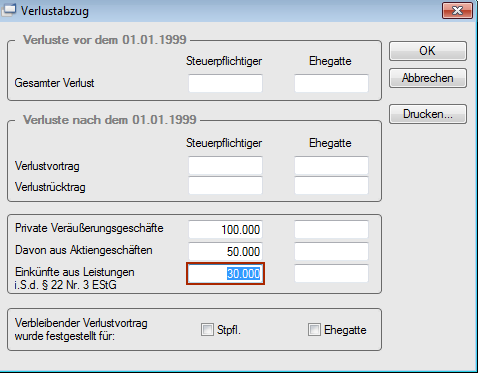
Task: Click the 'Private Veräußerungsgeschäfte' label
Action: coord(89,228)
